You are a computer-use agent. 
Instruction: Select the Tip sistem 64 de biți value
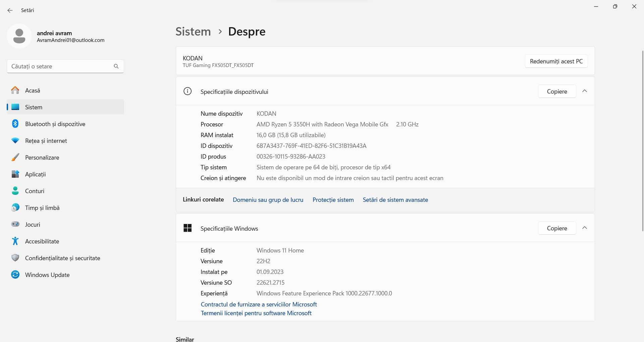point(323,167)
